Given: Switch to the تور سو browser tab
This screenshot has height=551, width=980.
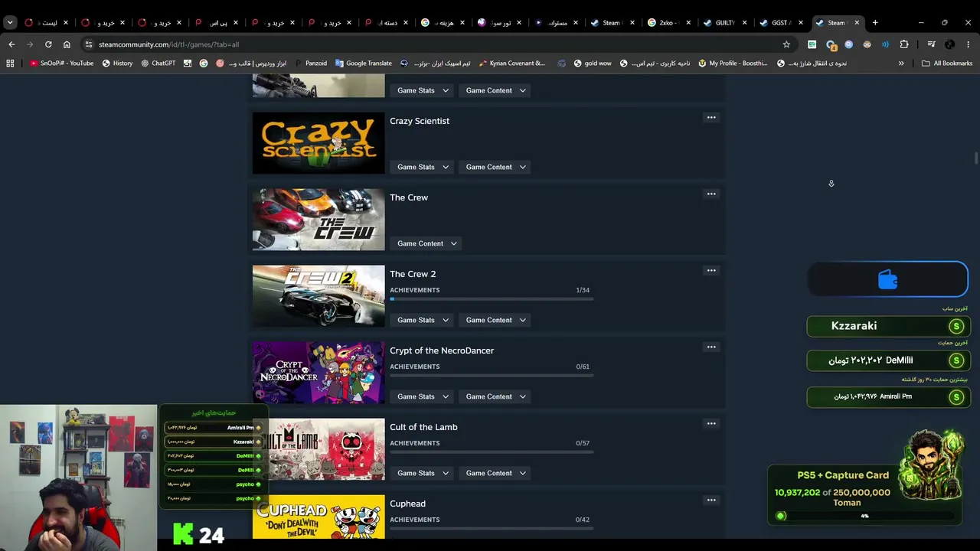Looking at the screenshot, I should (x=501, y=23).
